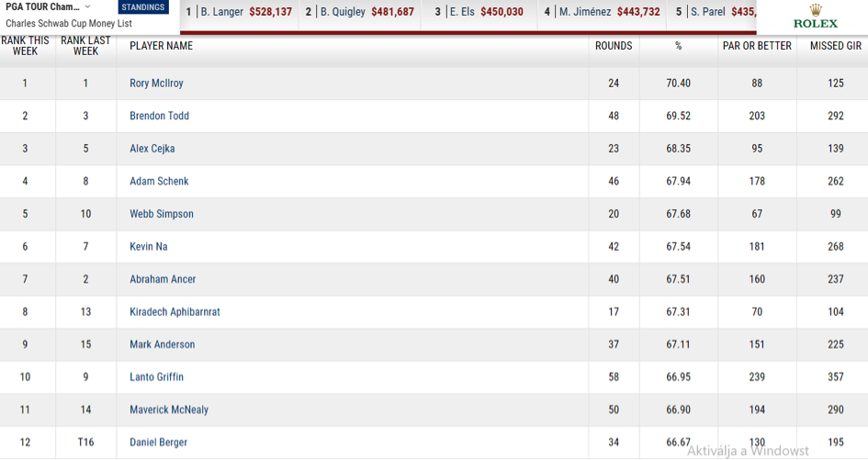
Task: Click Daniel Berger's T16 last week rank
Action: (x=85, y=443)
